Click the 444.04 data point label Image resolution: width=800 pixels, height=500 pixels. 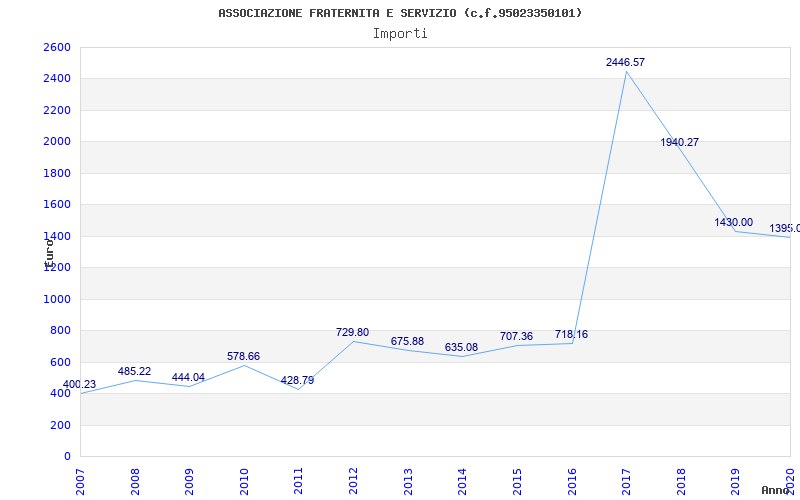click(x=188, y=378)
